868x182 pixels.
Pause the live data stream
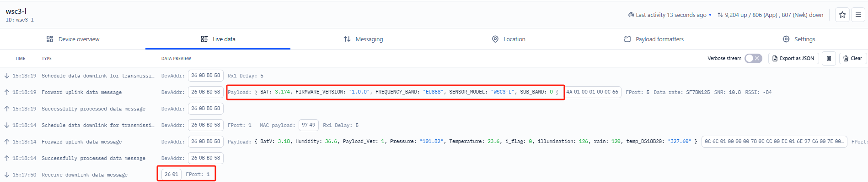tap(829, 58)
